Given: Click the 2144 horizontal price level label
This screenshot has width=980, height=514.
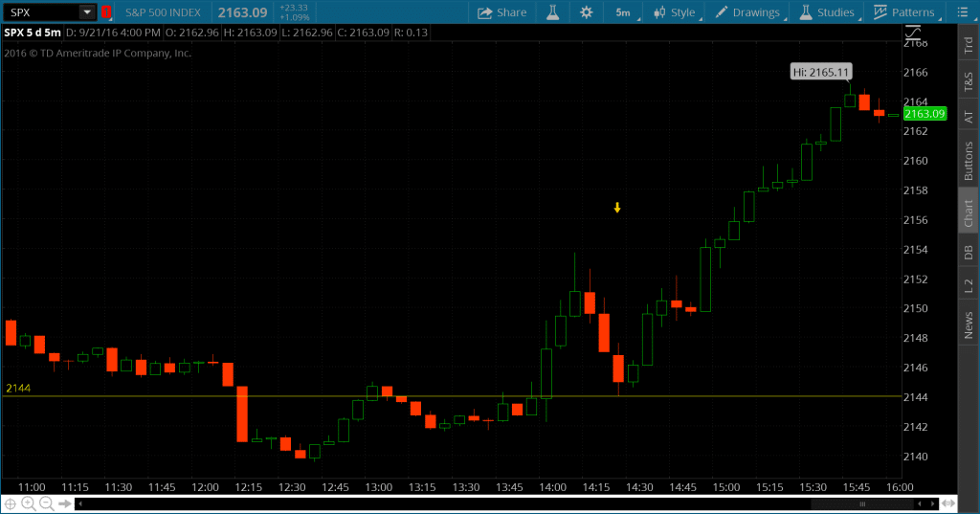Looking at the screenshot, I should 18,389.
